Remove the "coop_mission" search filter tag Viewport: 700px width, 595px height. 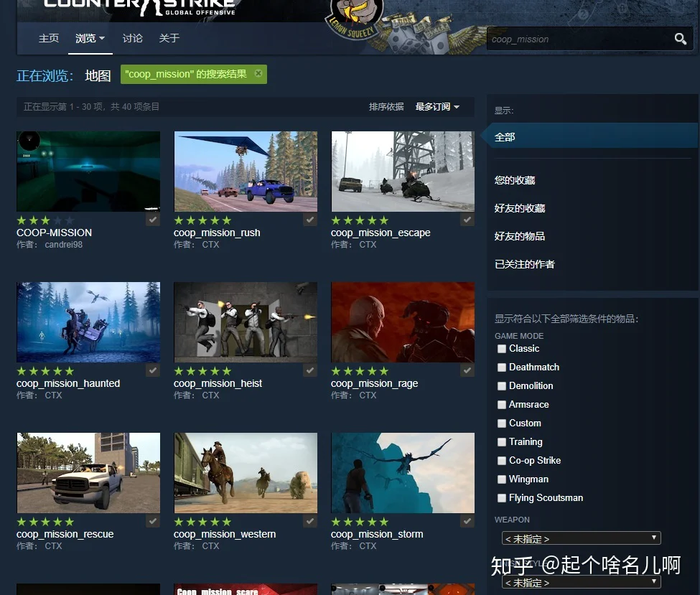click(258, 73)
